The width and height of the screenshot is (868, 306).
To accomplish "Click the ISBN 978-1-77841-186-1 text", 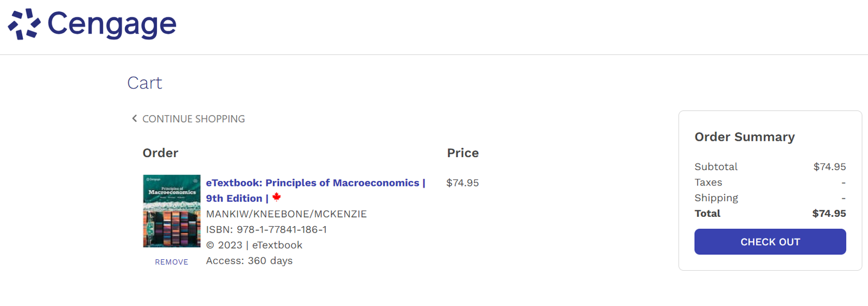I will tap(266, 229).
